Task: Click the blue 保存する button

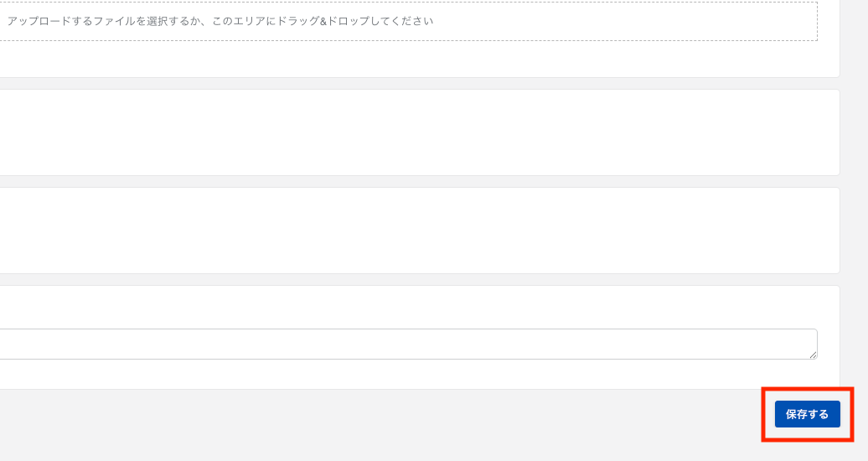Action: coord(807,414)
